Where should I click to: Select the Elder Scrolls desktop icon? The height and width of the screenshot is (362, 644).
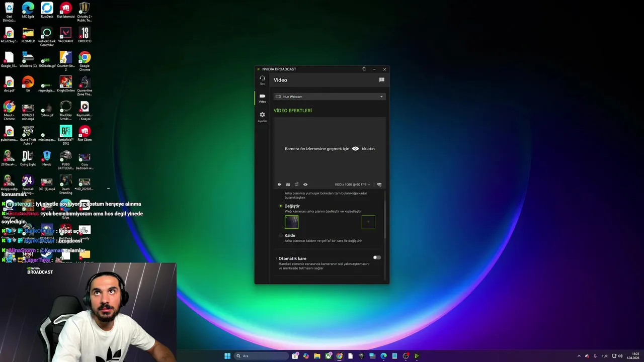tap(65, 110)
